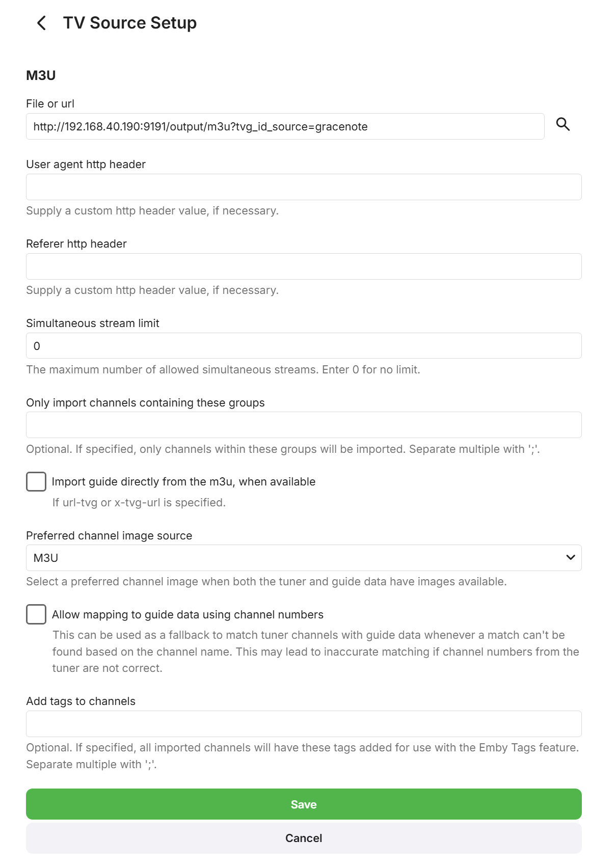
Task: Click the 'Import guide directly from the m3u' label text
Action: 183,482
